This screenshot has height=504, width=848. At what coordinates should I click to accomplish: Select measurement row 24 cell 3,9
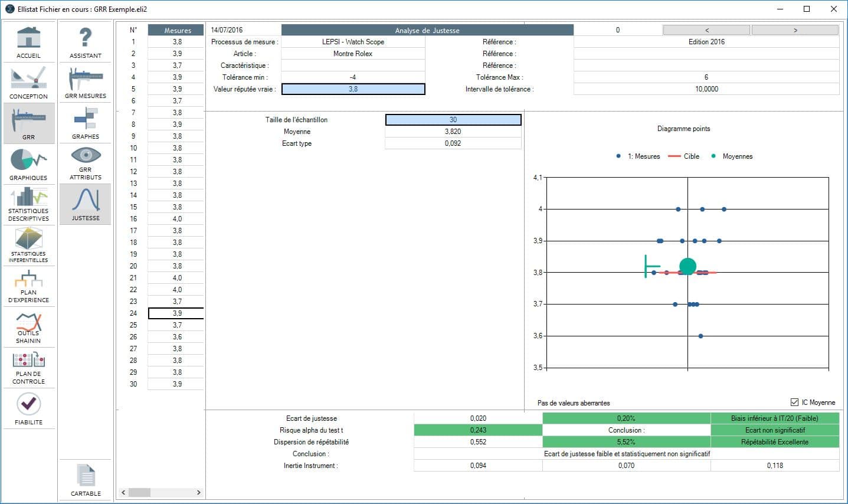tap(176, 313)
